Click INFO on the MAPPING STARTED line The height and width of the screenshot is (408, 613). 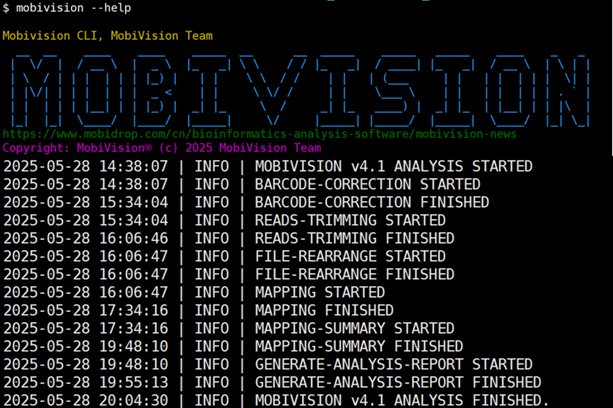pos(212,292)
